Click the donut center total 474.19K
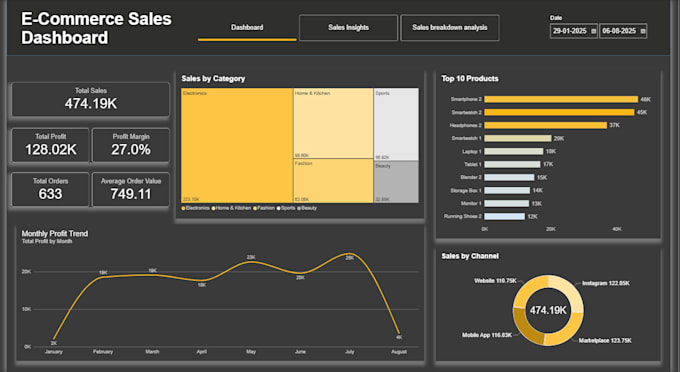The image size is (680, 372). click(548, 310)
